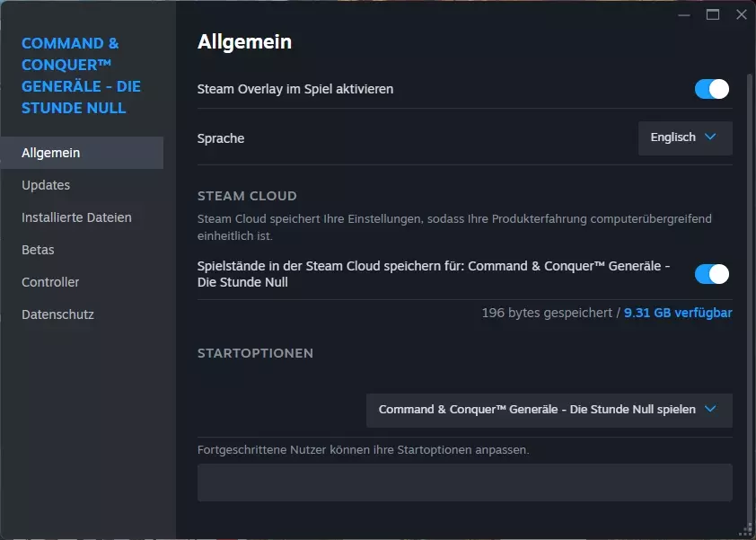Open the Betas page

tap(38, 250)
